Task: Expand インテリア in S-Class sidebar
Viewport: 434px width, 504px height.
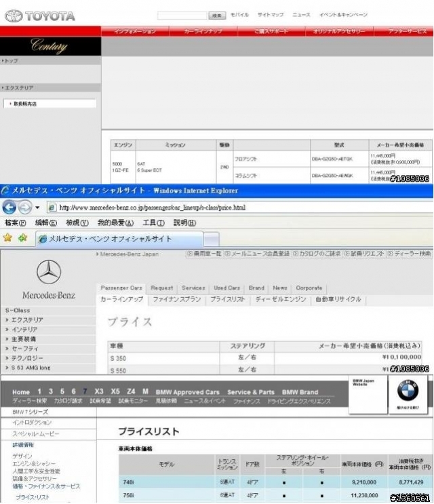Action: coord(24,330)
